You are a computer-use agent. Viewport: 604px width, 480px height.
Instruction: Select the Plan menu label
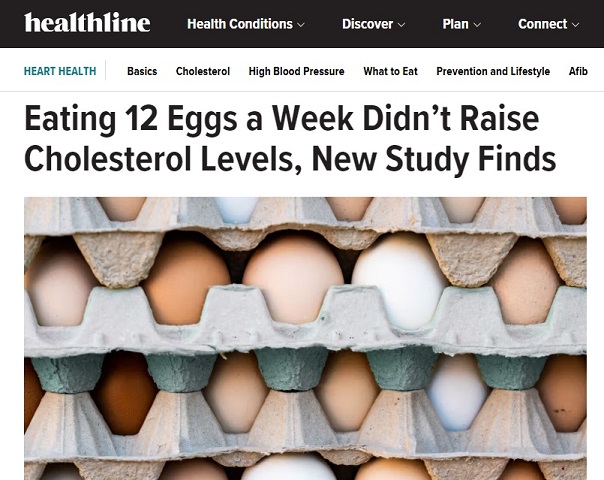coord(455,24)
